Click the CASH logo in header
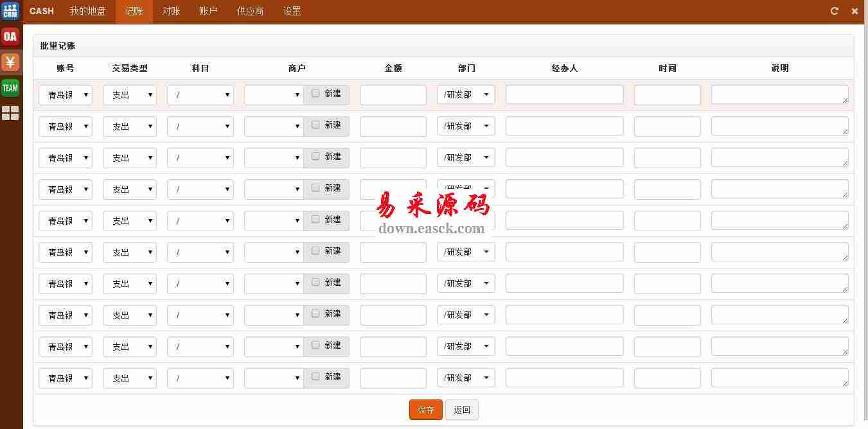The width and height of the screenshot is (868, 429). [x=42, y=11]
